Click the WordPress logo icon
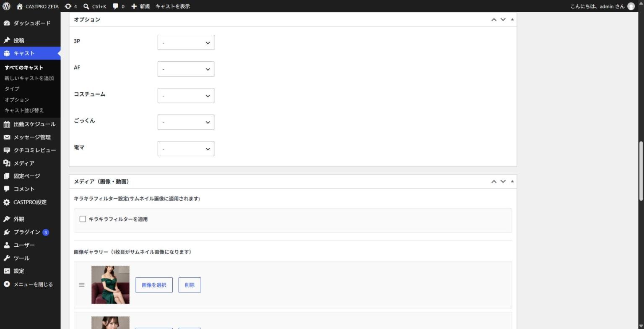This screenshot has height=329, width=644. pyautogui.click(x=6, y=6)
